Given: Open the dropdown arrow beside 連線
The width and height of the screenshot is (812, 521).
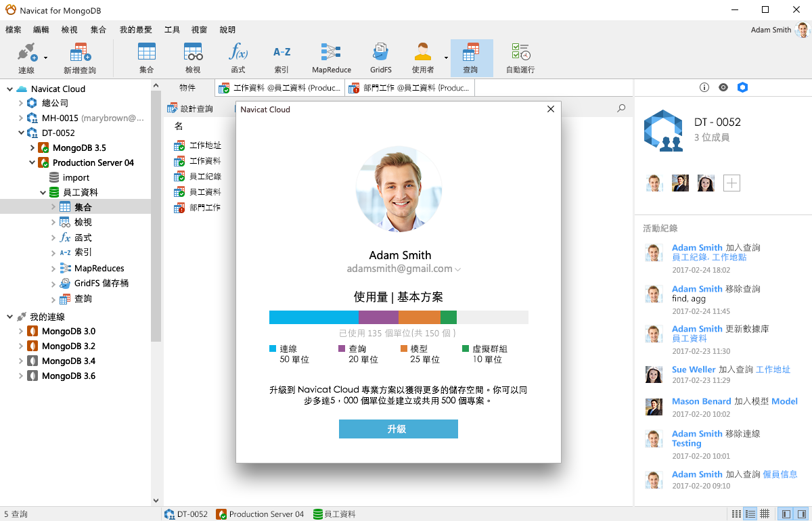Looking at the screenshot, I should [45, 58].
